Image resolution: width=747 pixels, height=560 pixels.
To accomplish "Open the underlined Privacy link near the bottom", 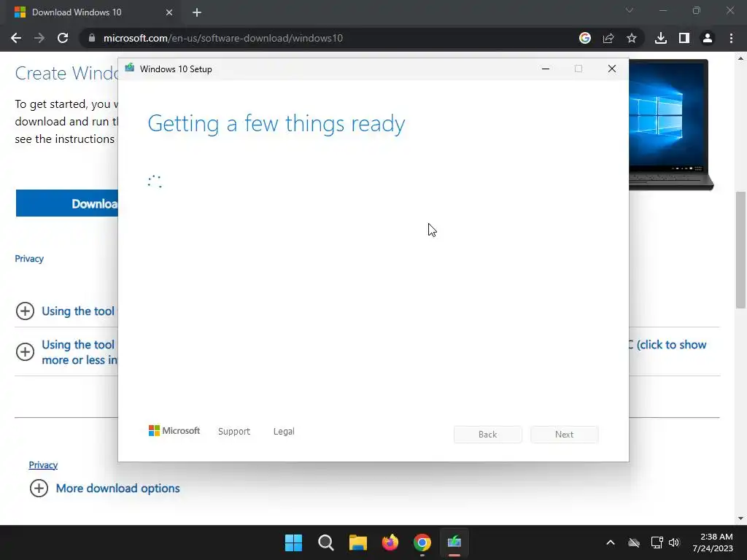I will (43, 464).
